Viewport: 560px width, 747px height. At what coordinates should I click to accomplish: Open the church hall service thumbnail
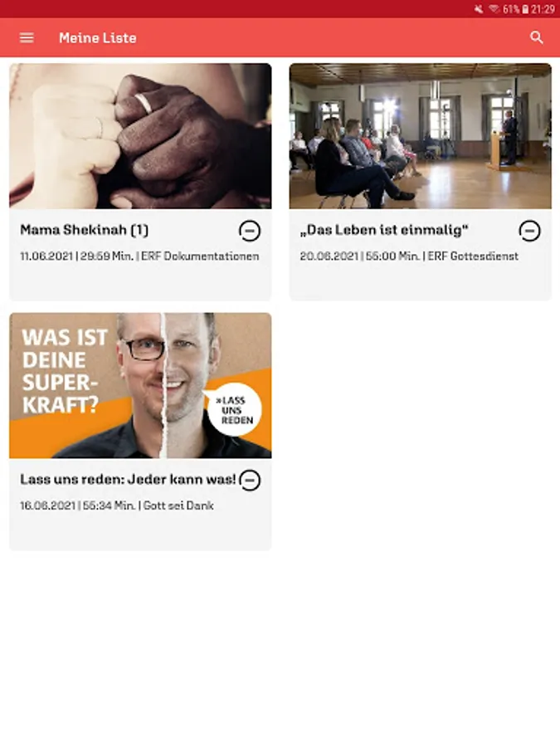[421, 136]
